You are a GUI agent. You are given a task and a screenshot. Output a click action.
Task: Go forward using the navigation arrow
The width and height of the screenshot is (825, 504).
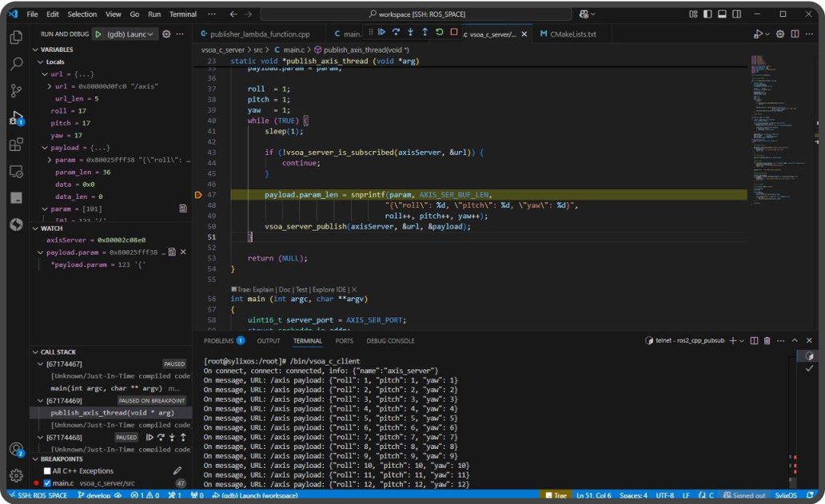pyautogui.click(x=249, y=14)
